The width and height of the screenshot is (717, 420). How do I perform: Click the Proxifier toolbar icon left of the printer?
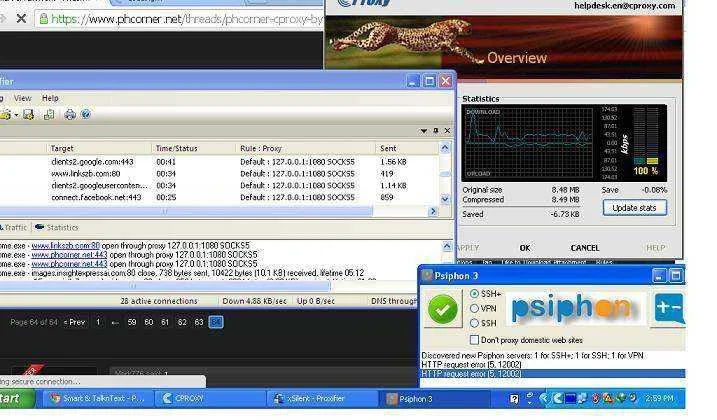49,114
